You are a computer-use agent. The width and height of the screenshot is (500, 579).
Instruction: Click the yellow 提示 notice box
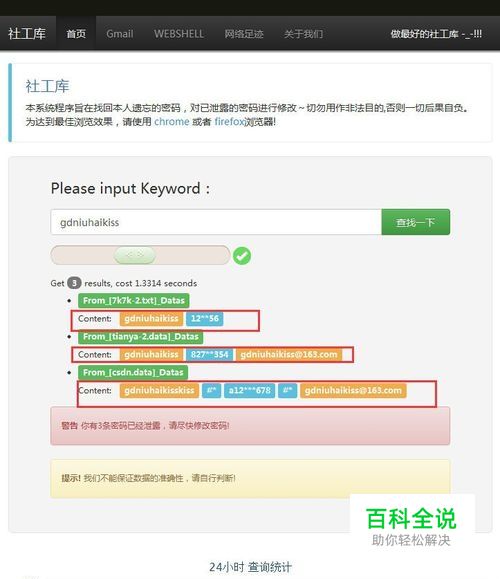[250, 479]
